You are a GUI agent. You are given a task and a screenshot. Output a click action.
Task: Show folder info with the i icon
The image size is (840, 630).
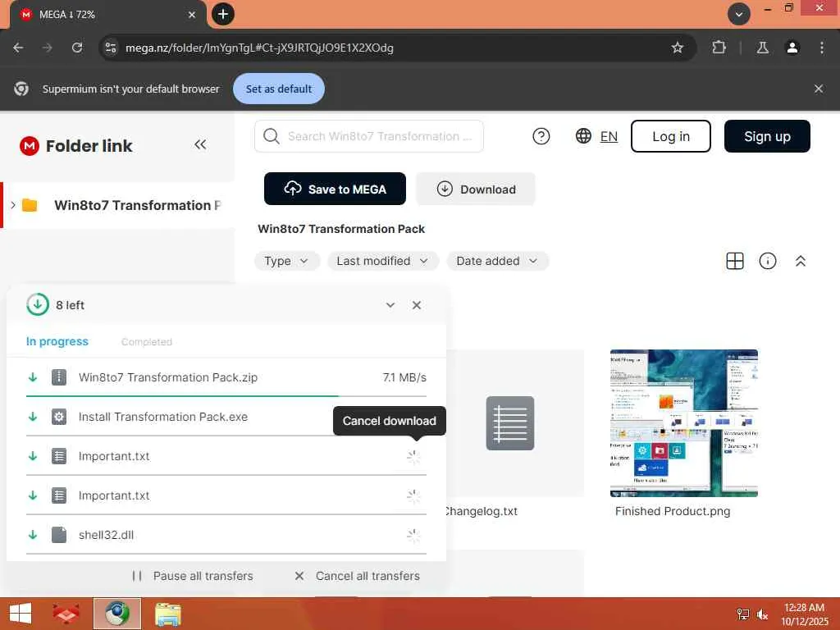(x=768, y=261)
